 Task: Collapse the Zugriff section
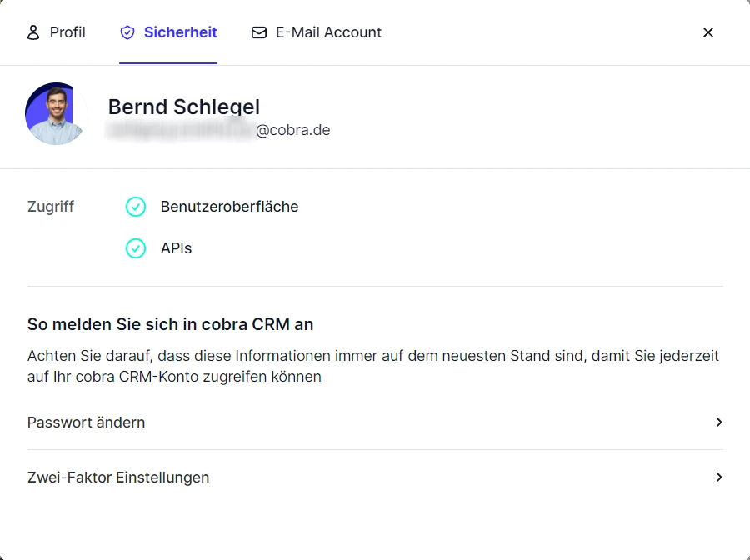click(51, 207)
